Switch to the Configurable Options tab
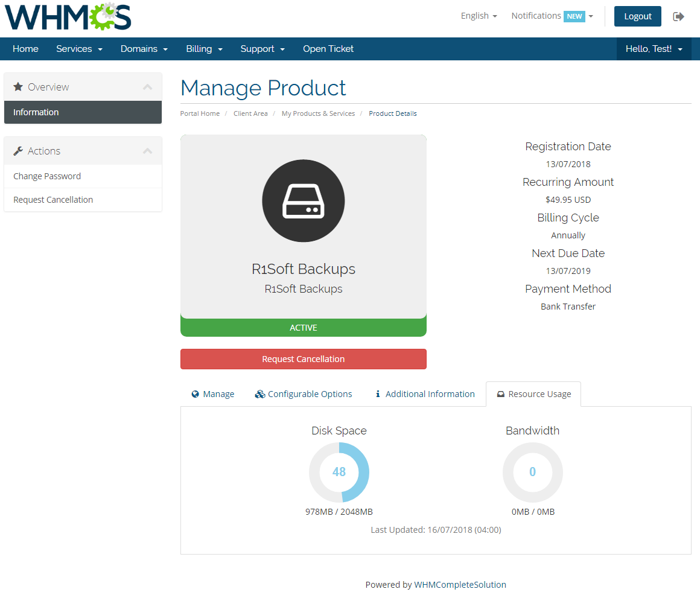 304,394
